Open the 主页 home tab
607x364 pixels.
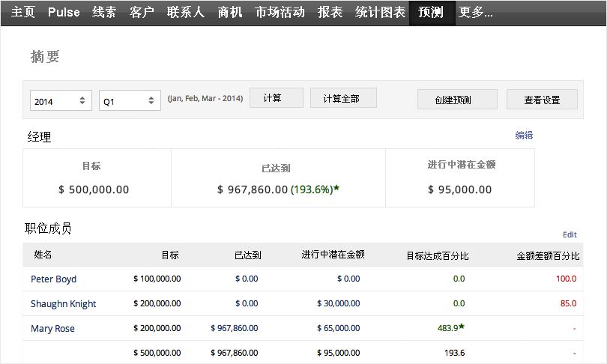22,12
